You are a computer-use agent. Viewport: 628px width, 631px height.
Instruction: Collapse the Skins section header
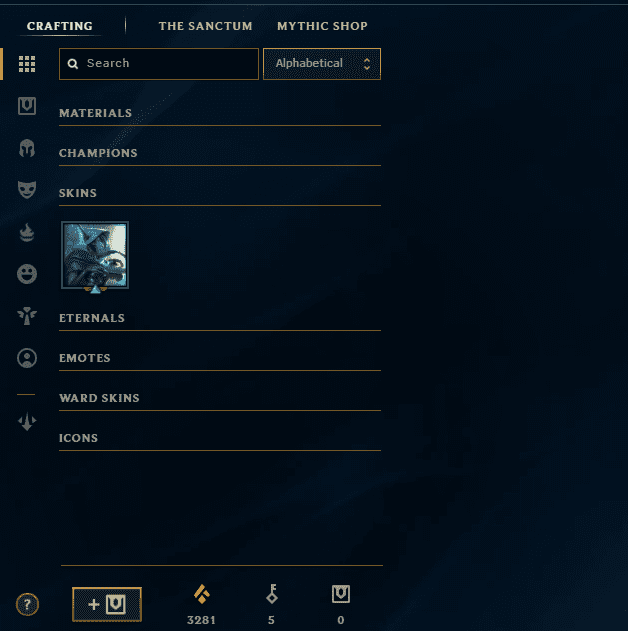[220, 194]
